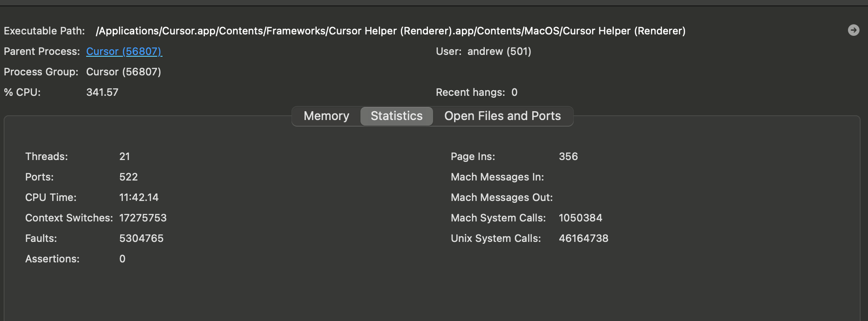Open the Cursor (56807) parent process link
Viewport: 868px width, 321px height.
pos(124,51)
